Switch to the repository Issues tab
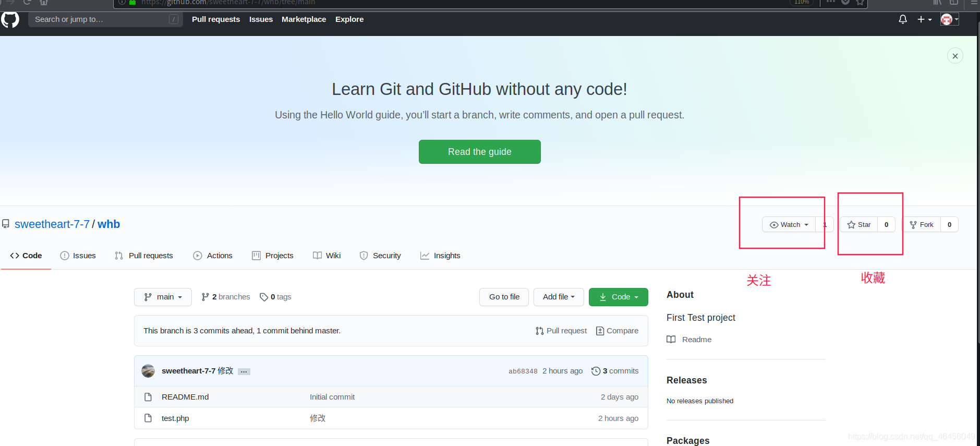Screen dimensions: 980x446 click(78, 256)
